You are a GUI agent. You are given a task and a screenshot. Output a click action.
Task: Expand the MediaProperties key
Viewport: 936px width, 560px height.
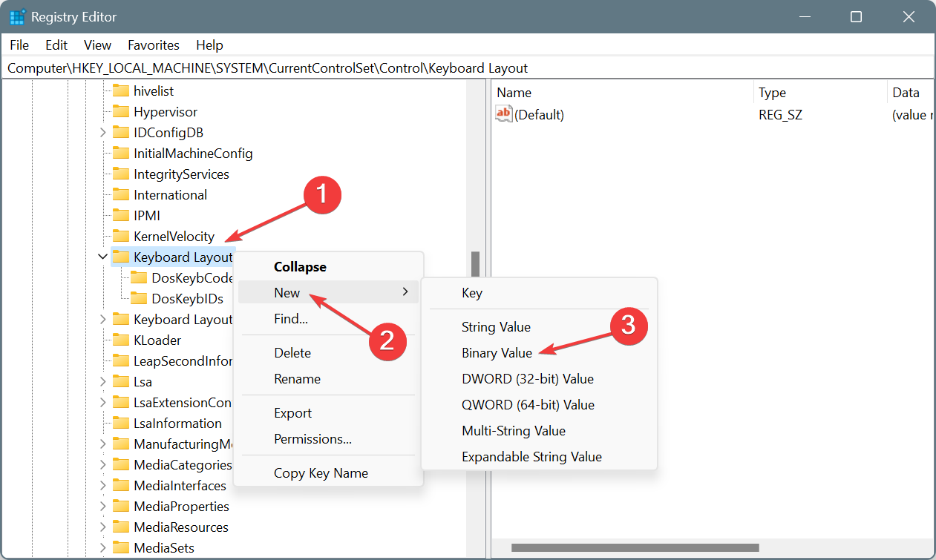pyautogui.click(x=102, y=507)
